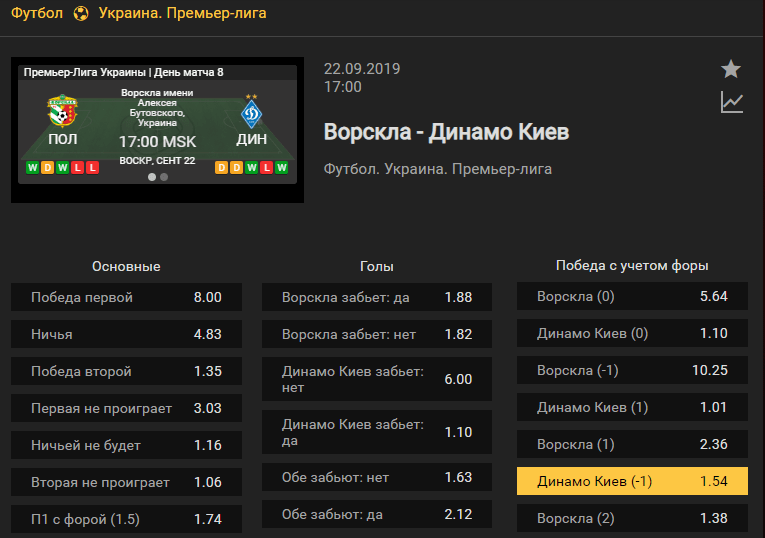
Task: Select handicap Динамо Киев (0) at 1.10
Action: click(x=632, y=333)
